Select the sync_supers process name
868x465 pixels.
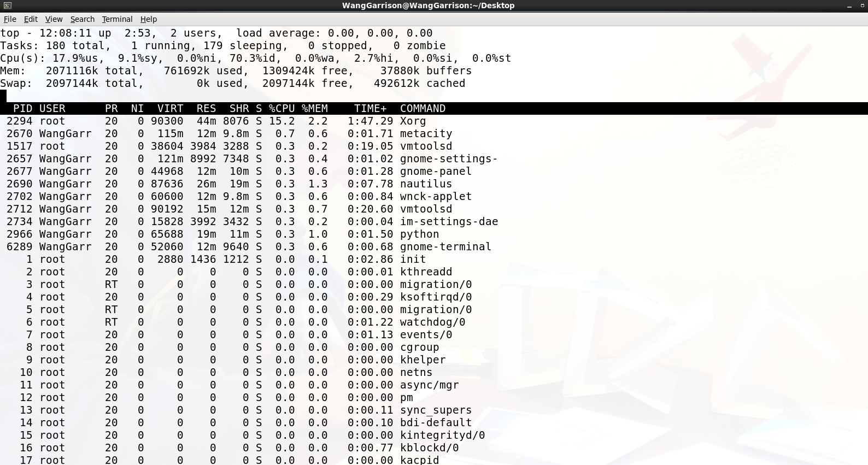[x=436, y=410]
